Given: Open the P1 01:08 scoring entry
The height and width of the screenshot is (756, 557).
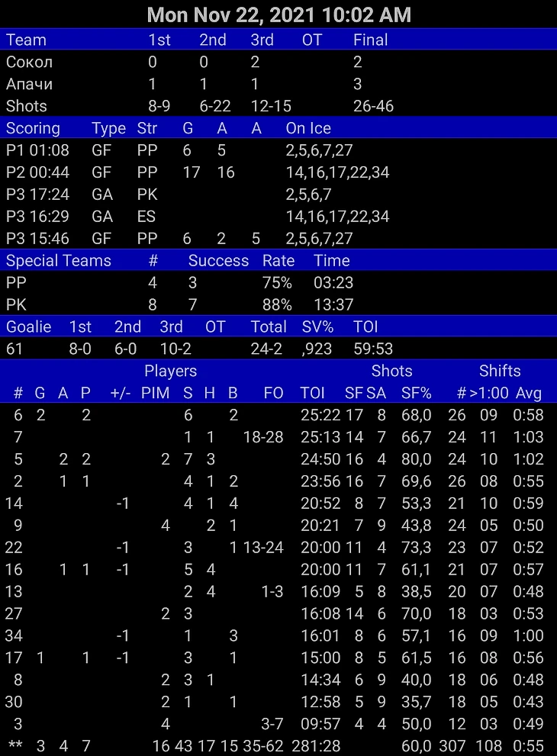Looking at the screenshot, I should (278, 150).
